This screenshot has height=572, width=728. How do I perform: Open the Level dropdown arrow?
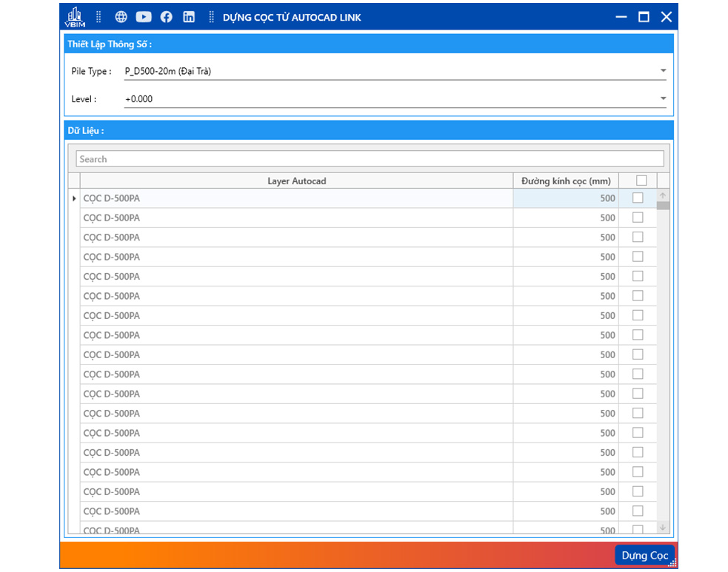[x=663, y=98]
